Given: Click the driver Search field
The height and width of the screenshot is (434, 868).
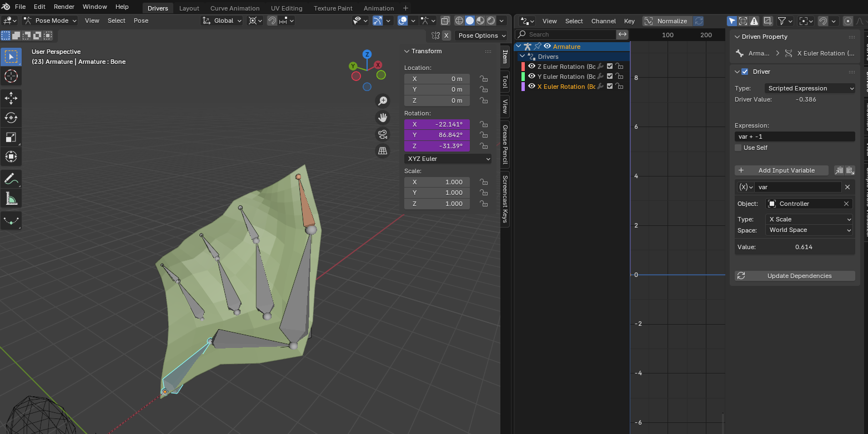Looking at the screenshot, I should click(566, 34).
